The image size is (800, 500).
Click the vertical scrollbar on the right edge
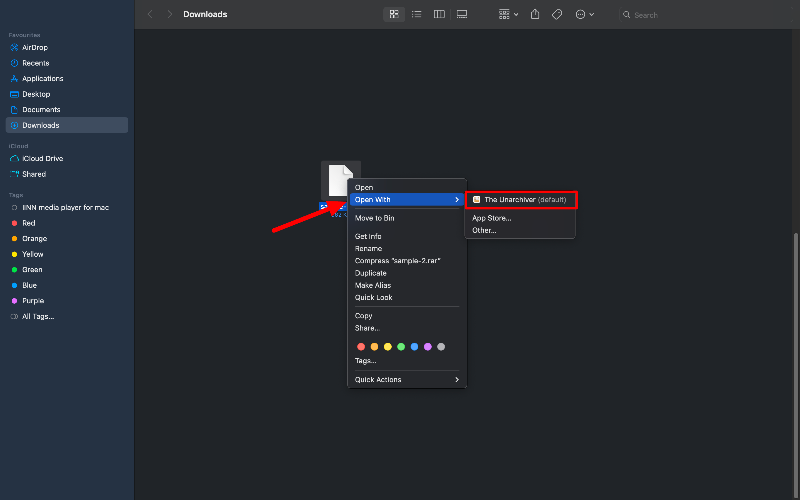[796, 365]
